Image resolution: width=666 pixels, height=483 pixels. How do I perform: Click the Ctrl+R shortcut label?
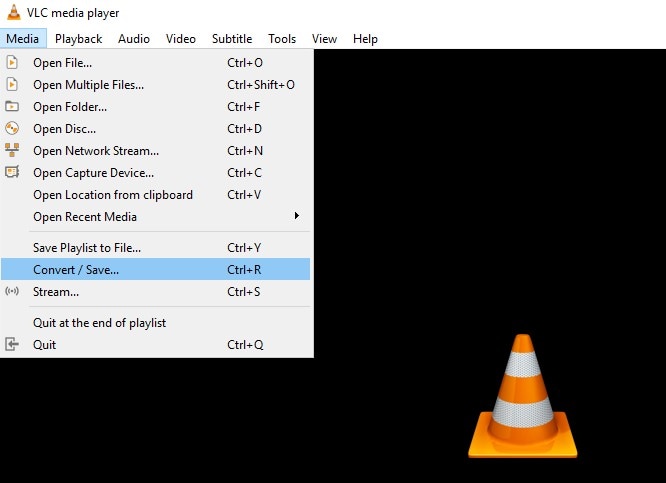click(244, 270)
